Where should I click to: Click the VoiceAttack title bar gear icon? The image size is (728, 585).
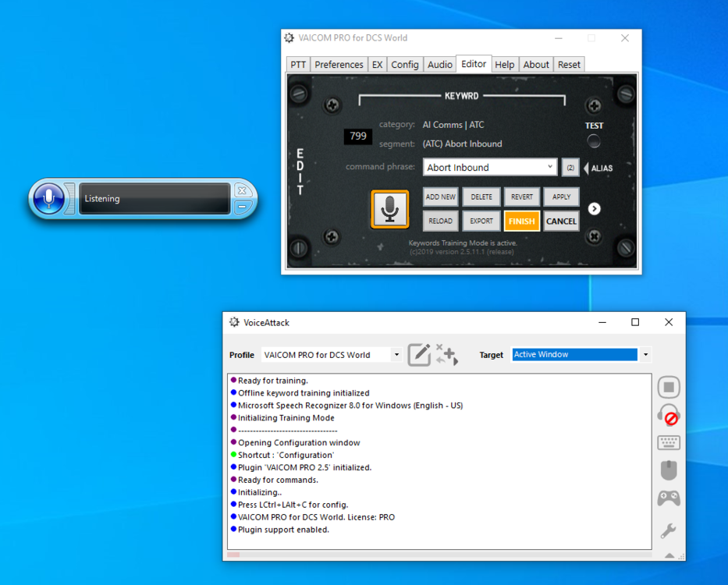[x=234, y=322]
